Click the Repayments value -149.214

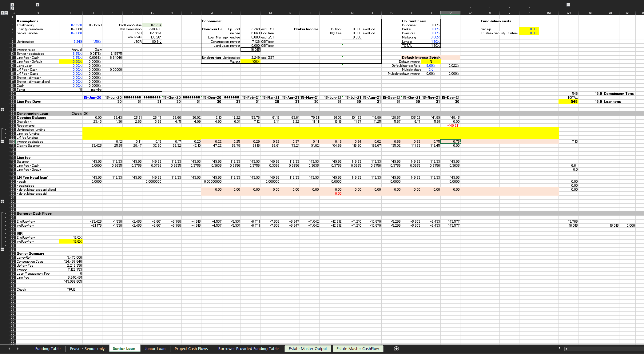pyautogui.click(x=450, y=125)
